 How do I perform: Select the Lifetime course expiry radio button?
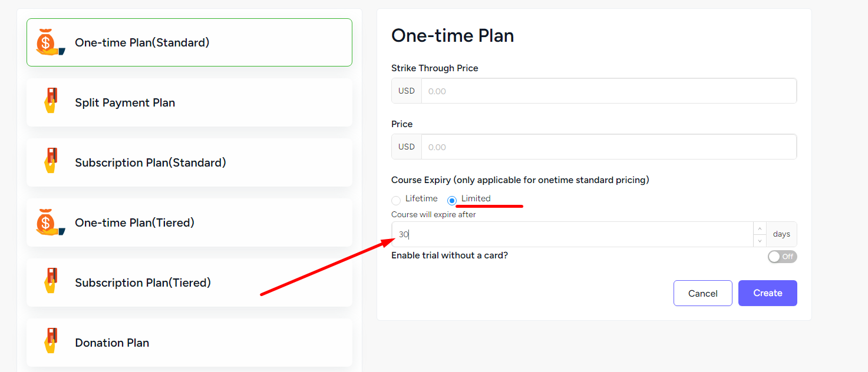(x=396, y=201)
